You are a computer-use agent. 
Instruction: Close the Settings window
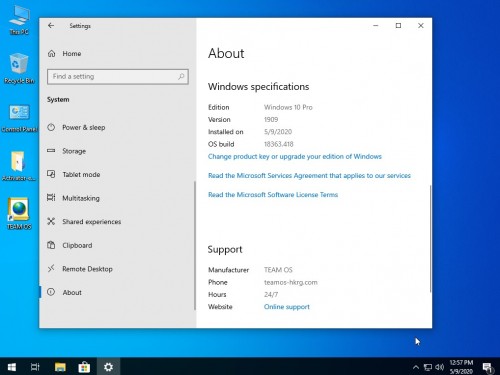point(421,26)
